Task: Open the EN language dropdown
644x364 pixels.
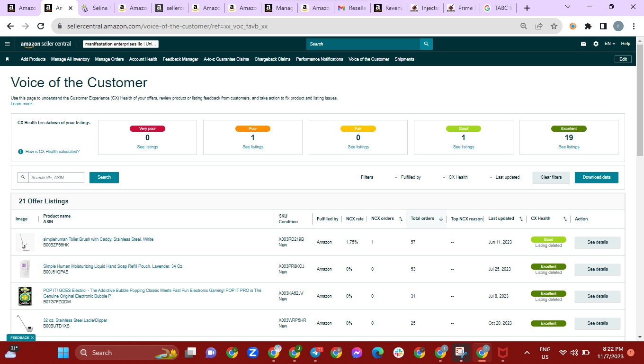Action: 610,44
